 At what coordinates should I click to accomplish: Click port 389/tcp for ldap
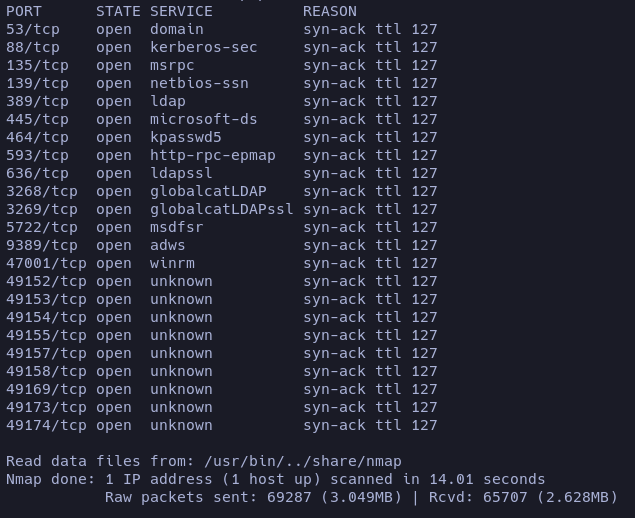click(x=37, y=101)
